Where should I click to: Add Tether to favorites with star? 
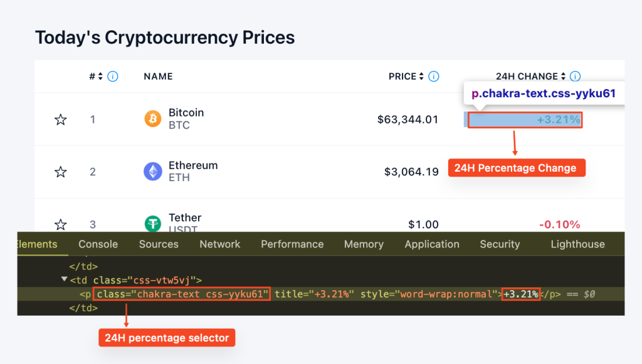tap(61, 224)
